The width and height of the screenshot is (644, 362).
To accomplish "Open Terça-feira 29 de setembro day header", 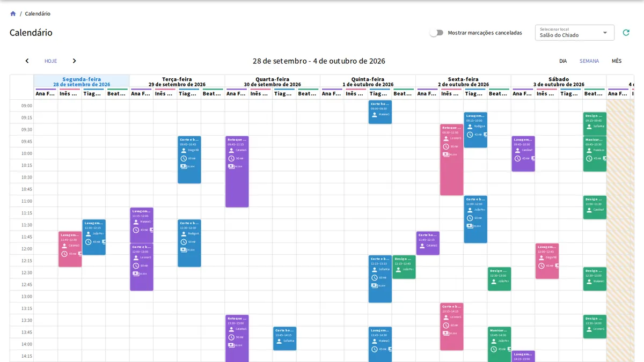I will click(x=177, y=82).
